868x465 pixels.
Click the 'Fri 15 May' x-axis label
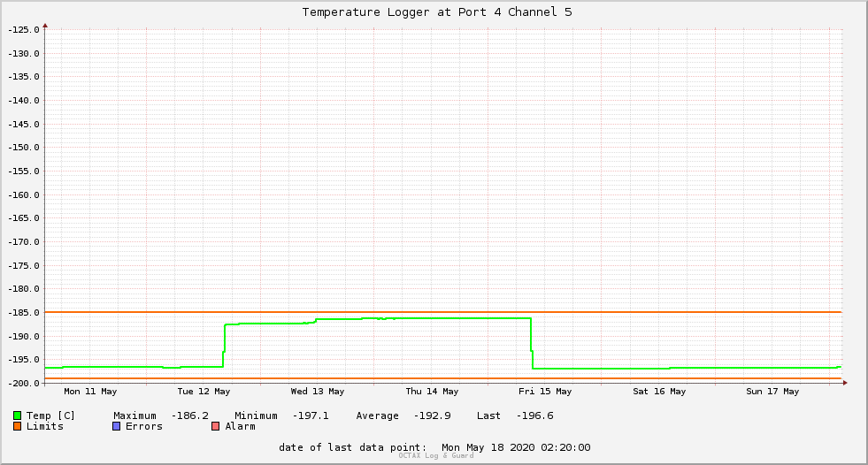pyautogui.click(x=545, y=392)
